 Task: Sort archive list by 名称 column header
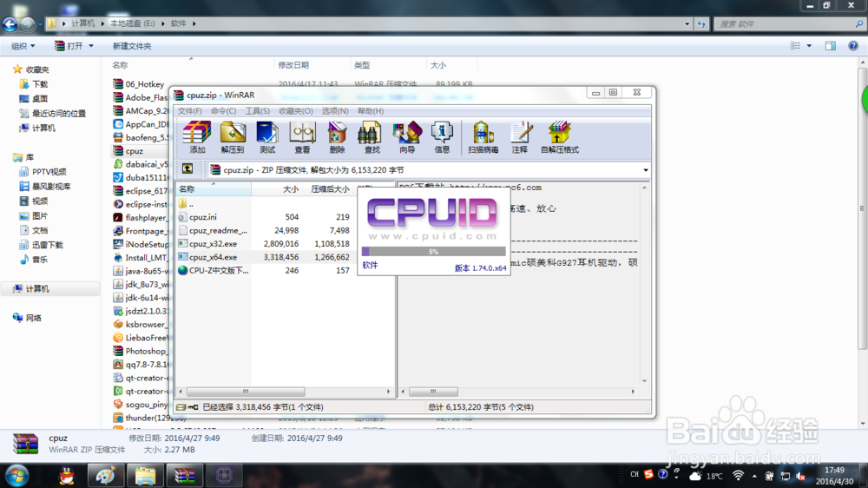point(214,189)
